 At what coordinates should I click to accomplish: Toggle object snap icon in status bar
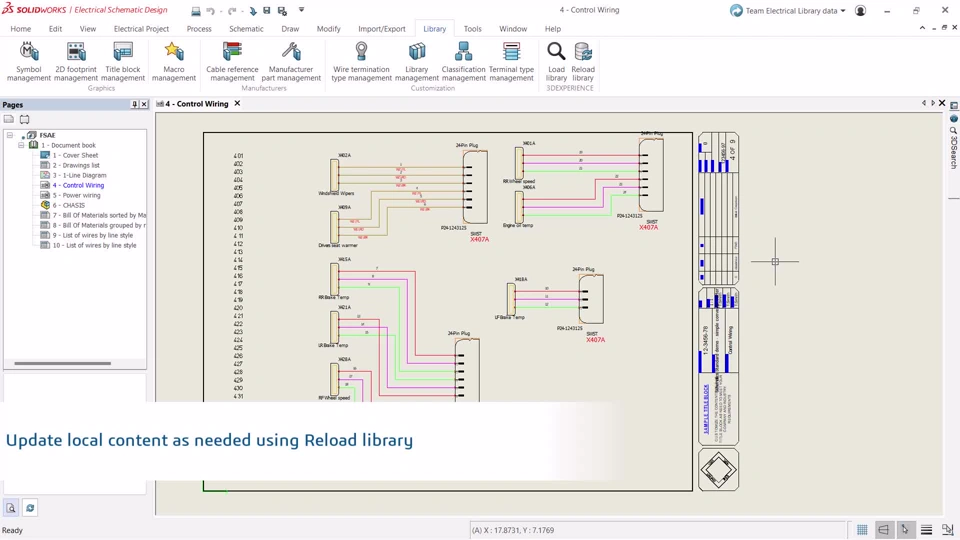pos(948,530)
